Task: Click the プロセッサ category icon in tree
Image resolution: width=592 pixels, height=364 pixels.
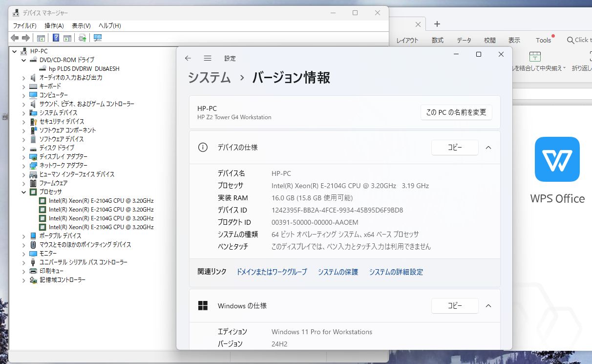Action: pos(33,192)
